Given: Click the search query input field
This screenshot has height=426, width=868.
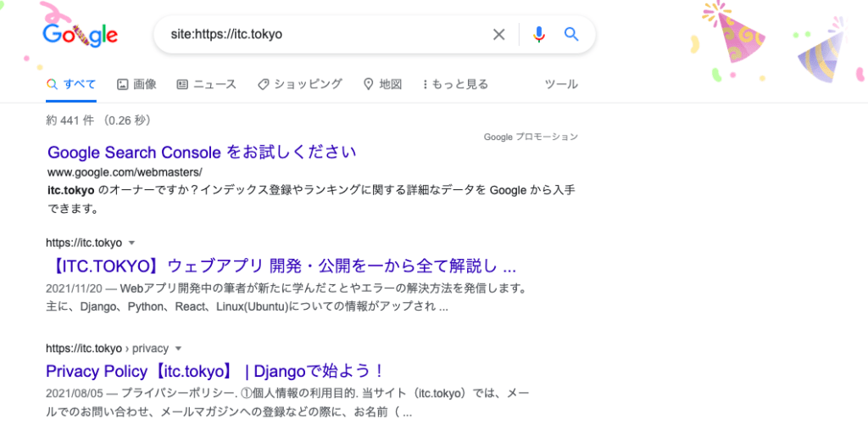Looking at the screenshot, I should point(326,34).
